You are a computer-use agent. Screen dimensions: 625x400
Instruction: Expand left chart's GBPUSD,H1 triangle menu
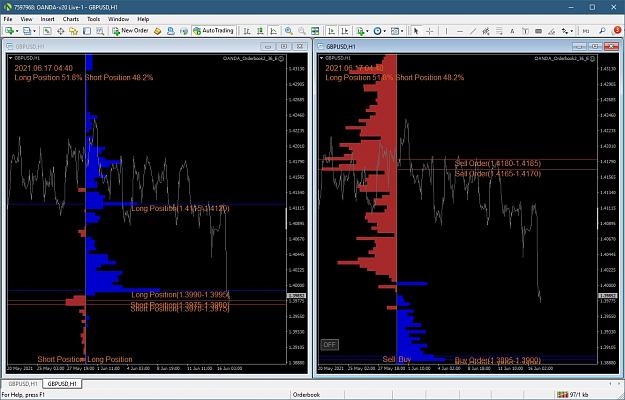(10, 58)
